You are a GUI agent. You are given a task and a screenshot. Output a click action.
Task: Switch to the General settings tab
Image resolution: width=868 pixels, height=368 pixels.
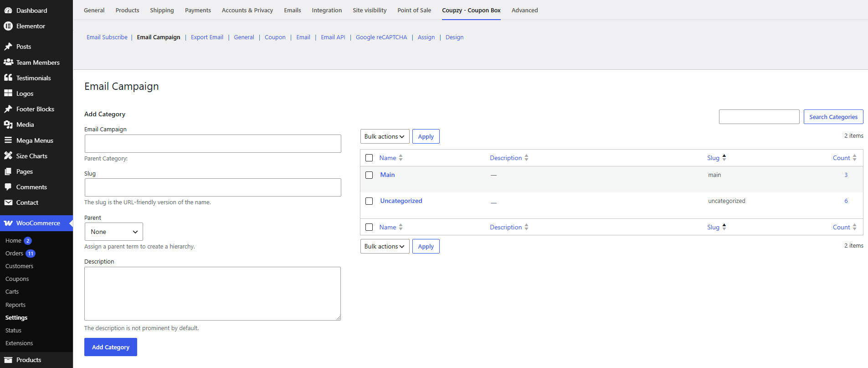94,10
